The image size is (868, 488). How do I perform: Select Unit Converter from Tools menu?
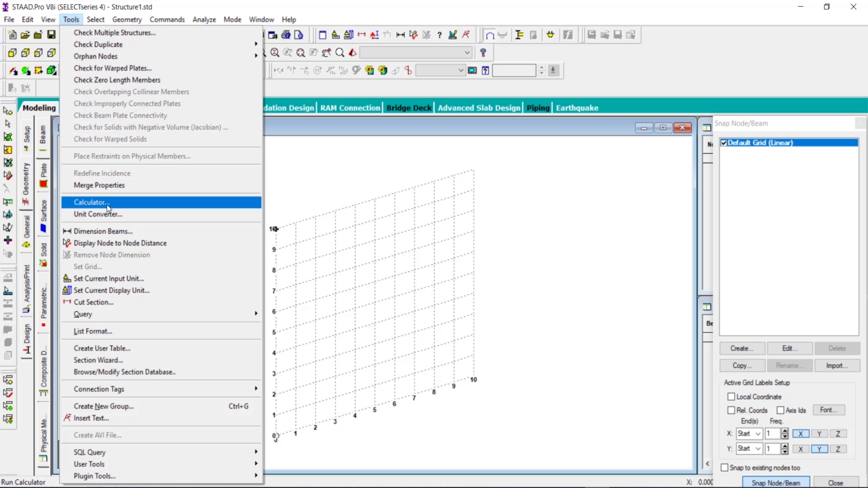pos(98,214)
